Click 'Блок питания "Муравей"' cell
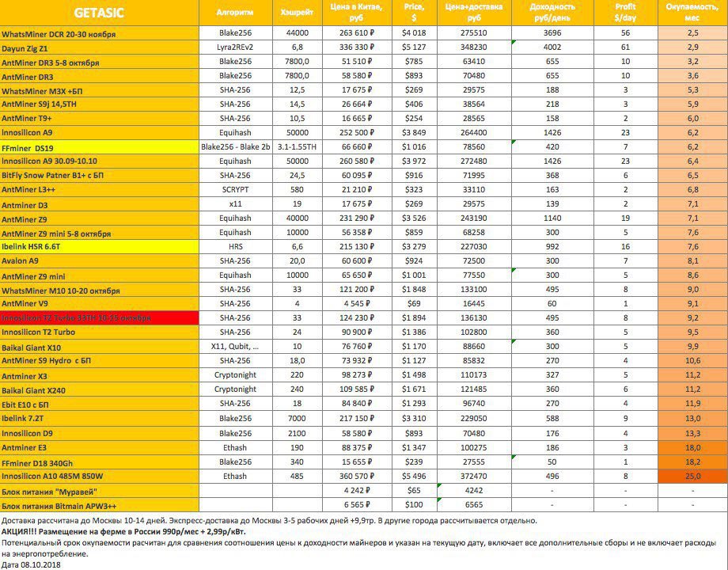The height and width of the screenshot is (570, 728). 100,491
